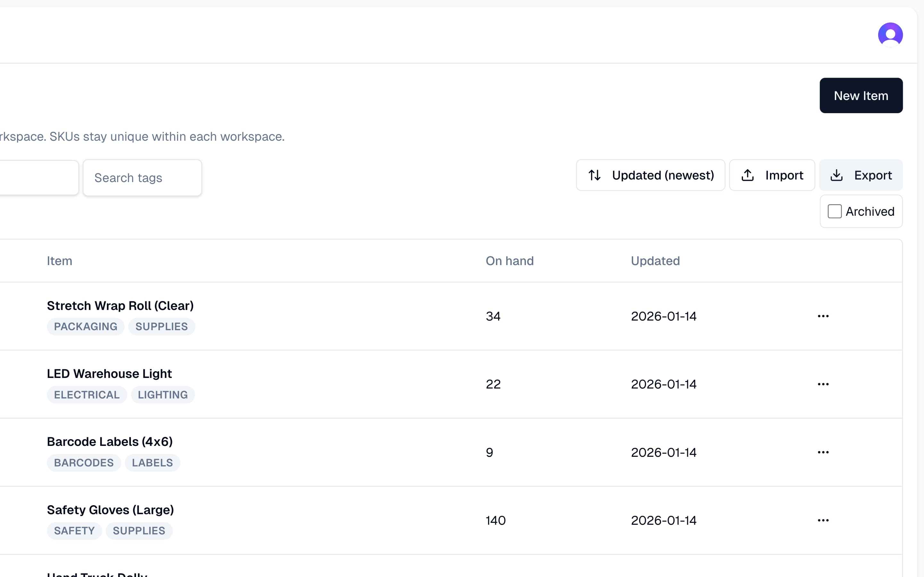Screen dimensions: 924x577
Task: Toggle the PACKAGING tag filter
Action: (x=86, y=326)
